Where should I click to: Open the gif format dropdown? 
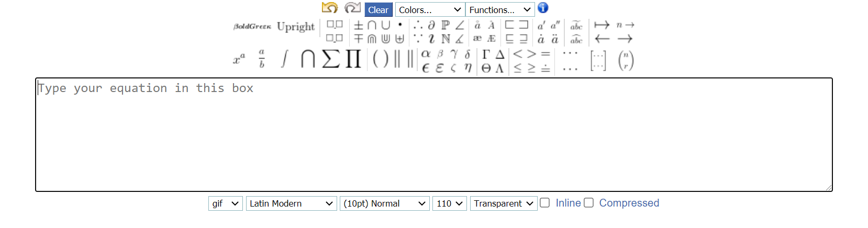[x=226, y=203]
